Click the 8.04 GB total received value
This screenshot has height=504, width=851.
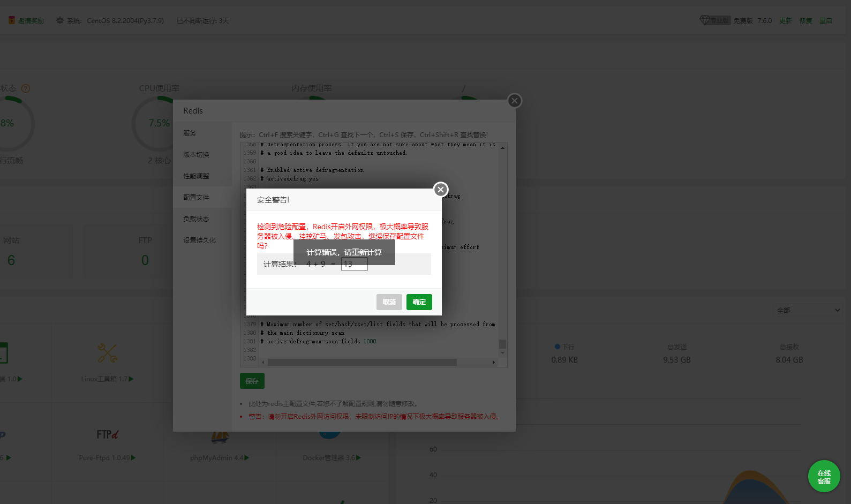tap(789, 360)
